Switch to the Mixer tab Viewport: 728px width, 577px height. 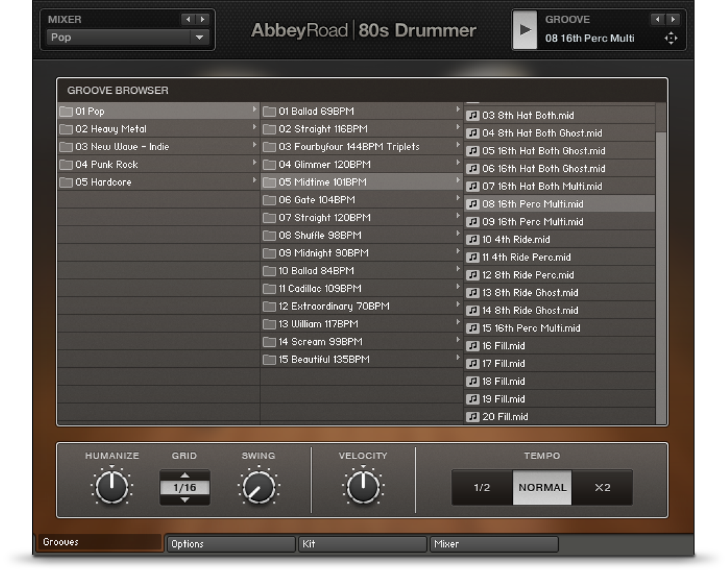(x=494, y=544)
